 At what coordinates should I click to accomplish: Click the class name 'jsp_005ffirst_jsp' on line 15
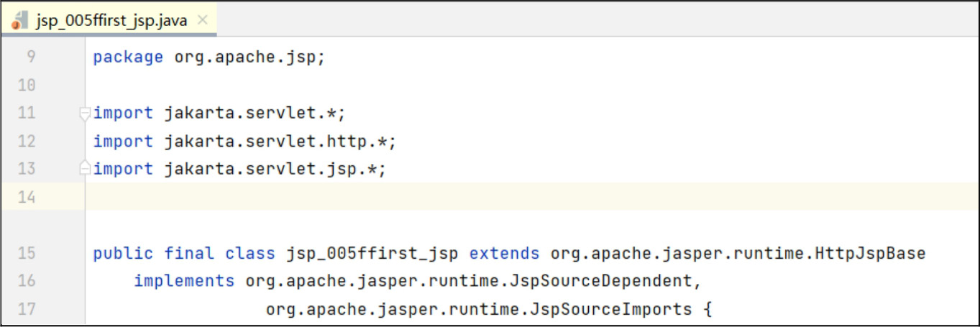tap(372, 254)
